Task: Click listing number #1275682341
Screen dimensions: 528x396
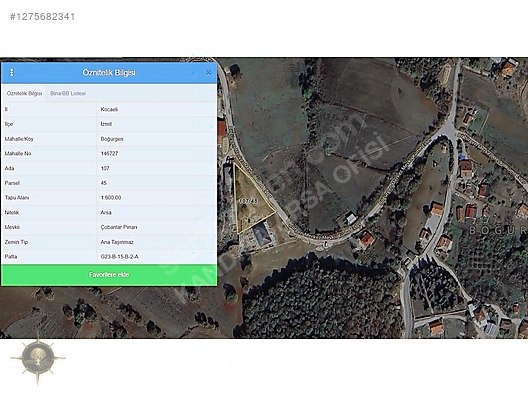Action: 42,17
